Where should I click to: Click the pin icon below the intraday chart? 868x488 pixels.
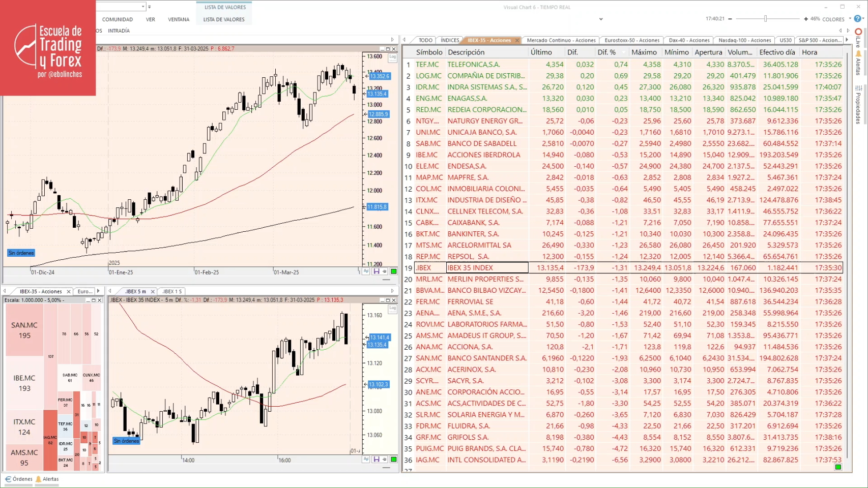pos(384,459)
